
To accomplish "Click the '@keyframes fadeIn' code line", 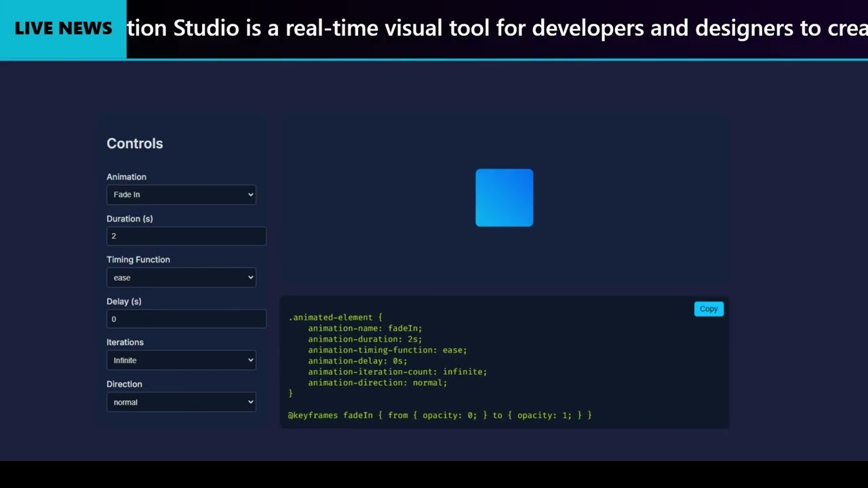I will [440, 415].
